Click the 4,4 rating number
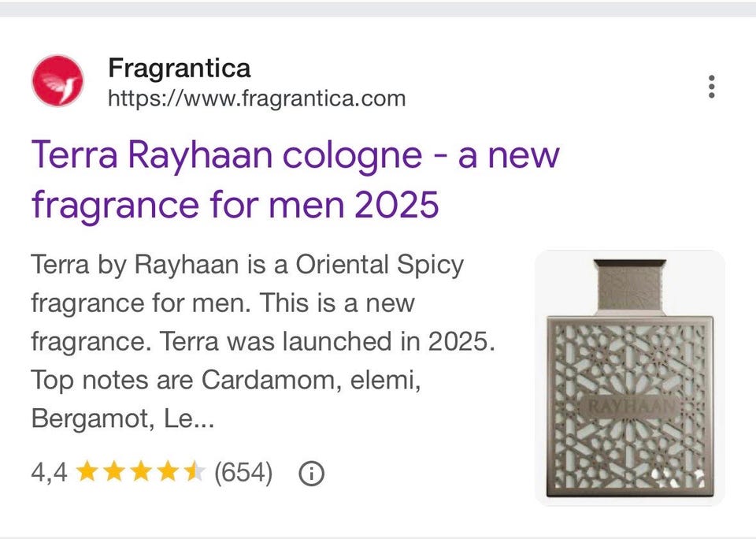756x539 pixels. click(49, 472)
